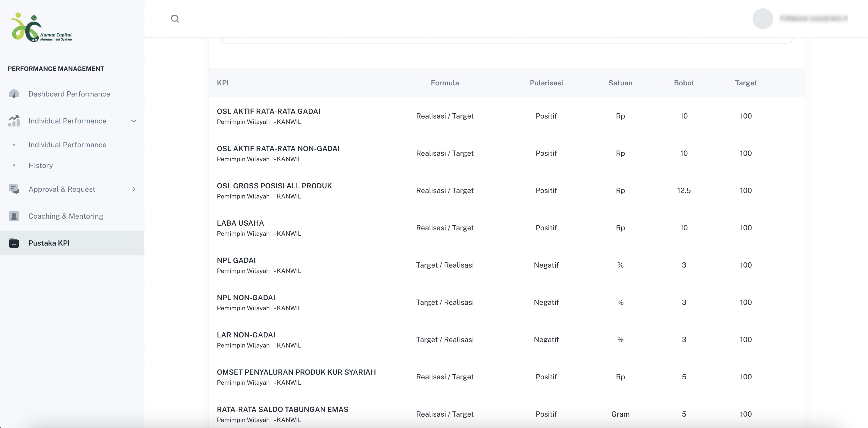This screenshot has width=868, height=428.
Task: Click the blurred username in the header
Action: click(813, 19)
